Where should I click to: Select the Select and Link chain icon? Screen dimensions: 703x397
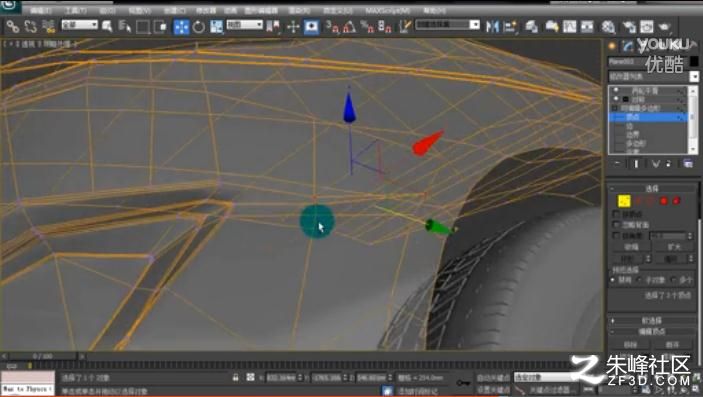pyautogui.click(x=13, y=26)
